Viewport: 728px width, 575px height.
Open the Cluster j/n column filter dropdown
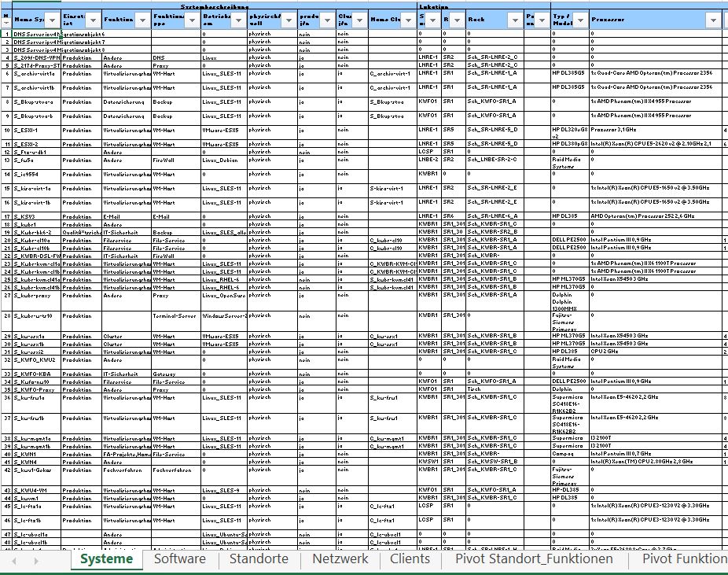[360, 20]
